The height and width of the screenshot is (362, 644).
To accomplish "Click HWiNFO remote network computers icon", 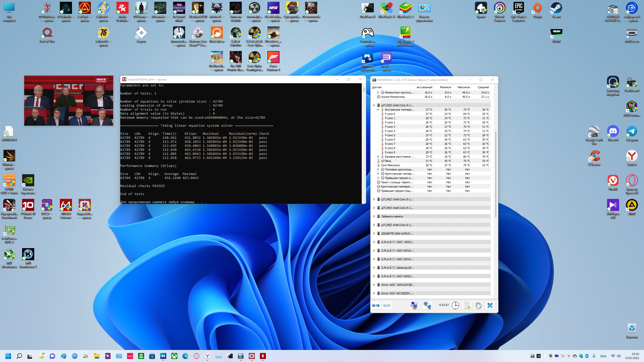I will (x=427, y=305).
